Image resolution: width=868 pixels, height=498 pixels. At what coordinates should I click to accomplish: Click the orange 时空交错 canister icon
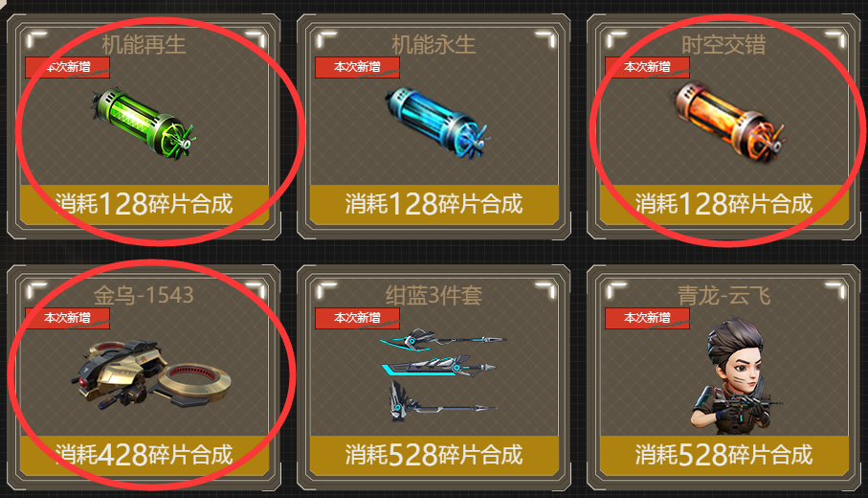coord(728,122)
